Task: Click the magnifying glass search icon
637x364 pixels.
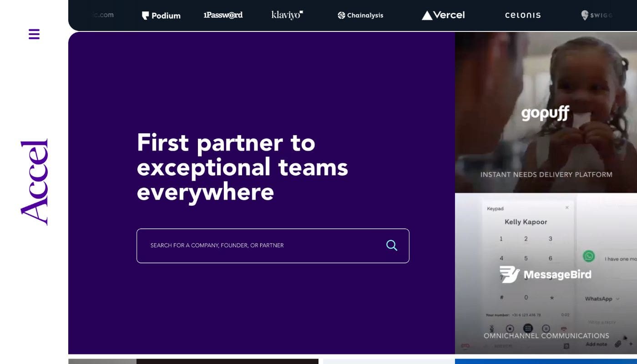Action: point(392,245)
